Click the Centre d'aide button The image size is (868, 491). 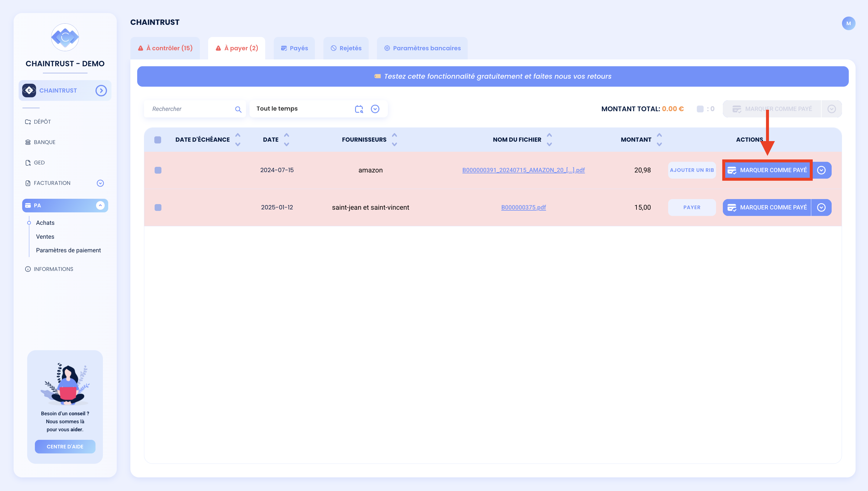pos(65,447)
